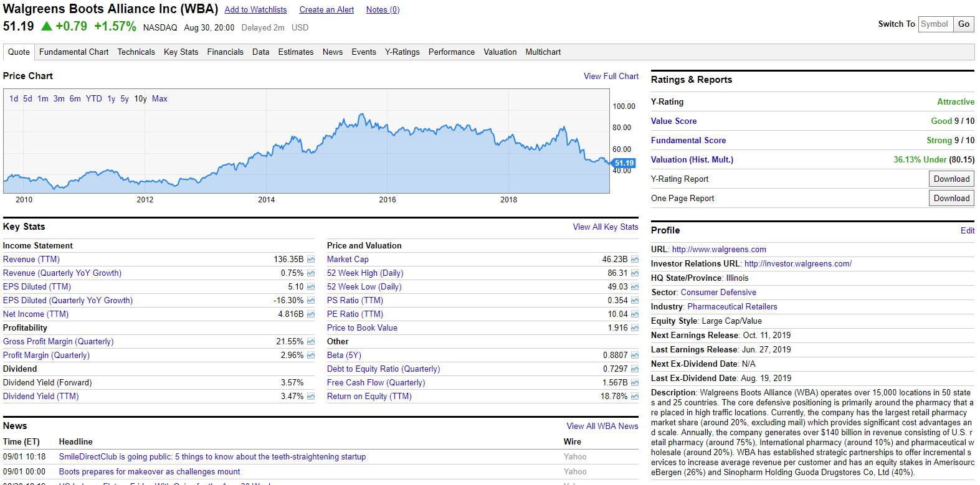Open chart icon for Dividend Yield (TTM)
Viewport: 980px width, 485px height.
[x=311, y=397]
